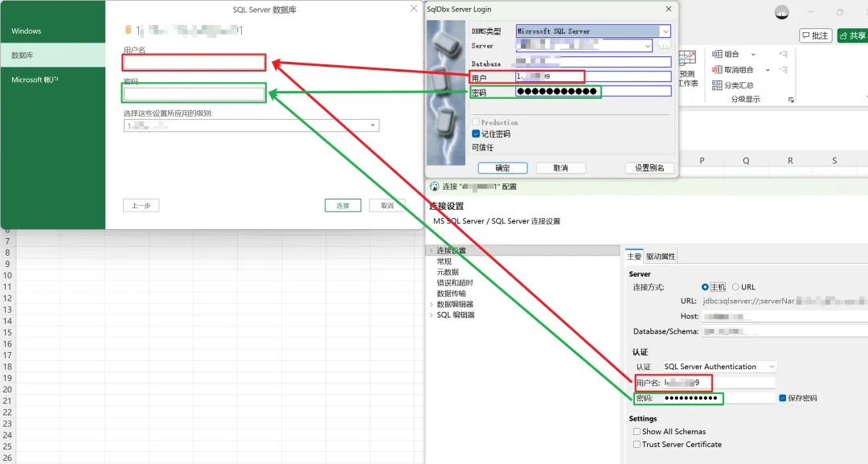Select the 主机 radio button

(705, 287)
